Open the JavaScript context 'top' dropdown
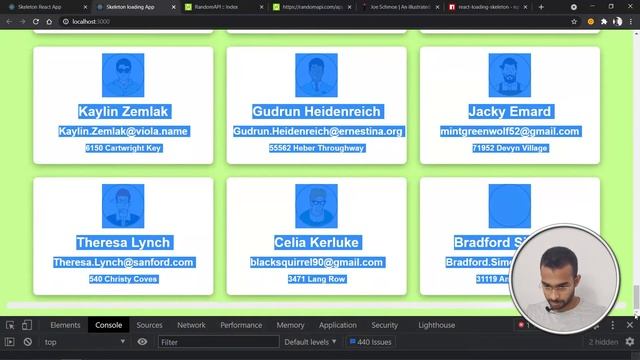The width and height of the screenshot is (640, 360). pos(84,342)
